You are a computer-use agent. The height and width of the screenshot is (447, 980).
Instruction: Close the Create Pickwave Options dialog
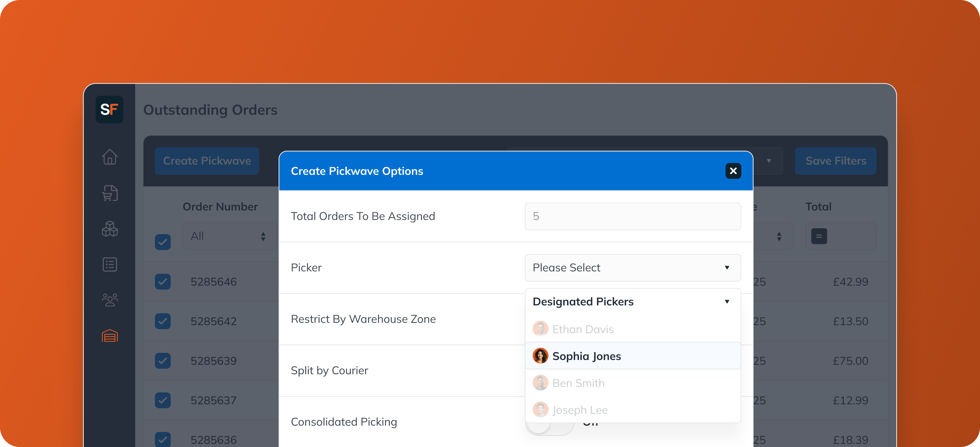(x=733, y=171)
